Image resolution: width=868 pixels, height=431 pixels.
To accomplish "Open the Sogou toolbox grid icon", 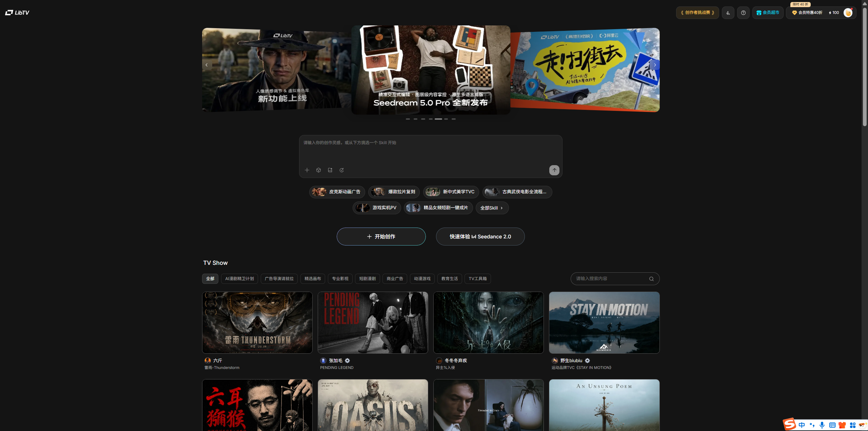I will click(x=853, y=425).
